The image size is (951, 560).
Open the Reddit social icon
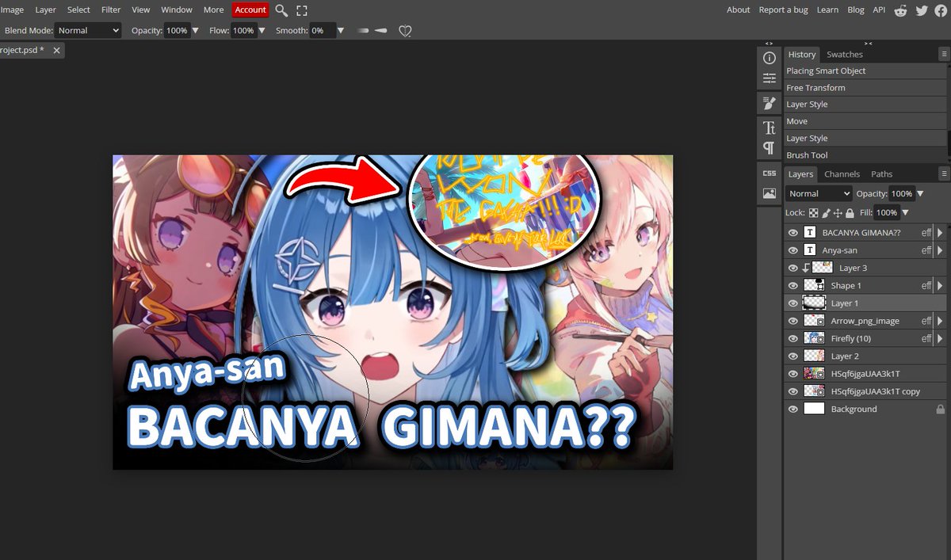click(901, 10)
